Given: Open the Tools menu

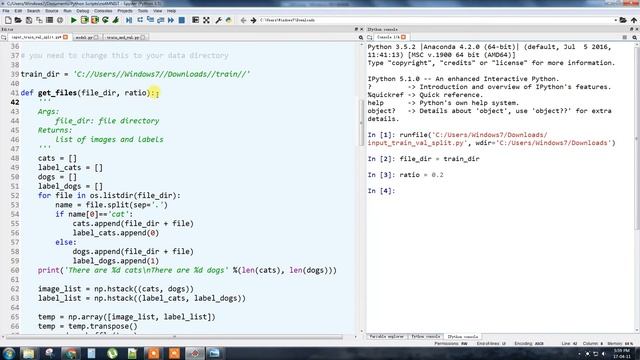Looking at the screenshot, I should [143, 11].
